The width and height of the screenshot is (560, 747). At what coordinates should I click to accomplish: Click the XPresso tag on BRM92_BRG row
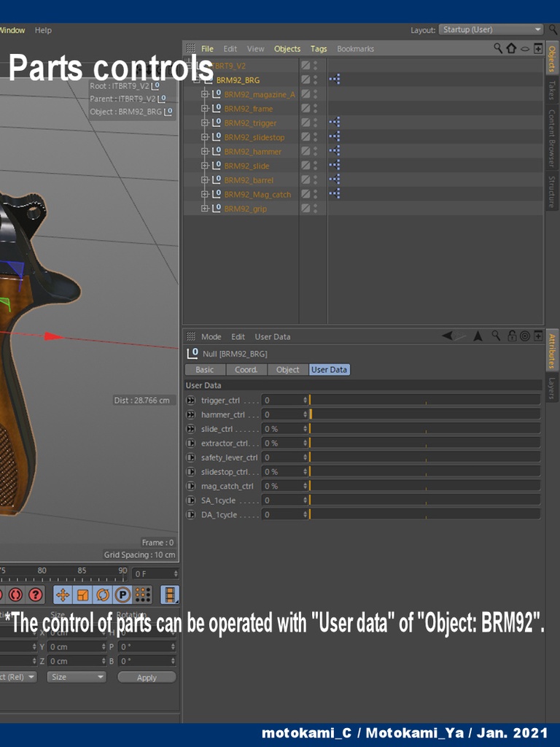334,79
